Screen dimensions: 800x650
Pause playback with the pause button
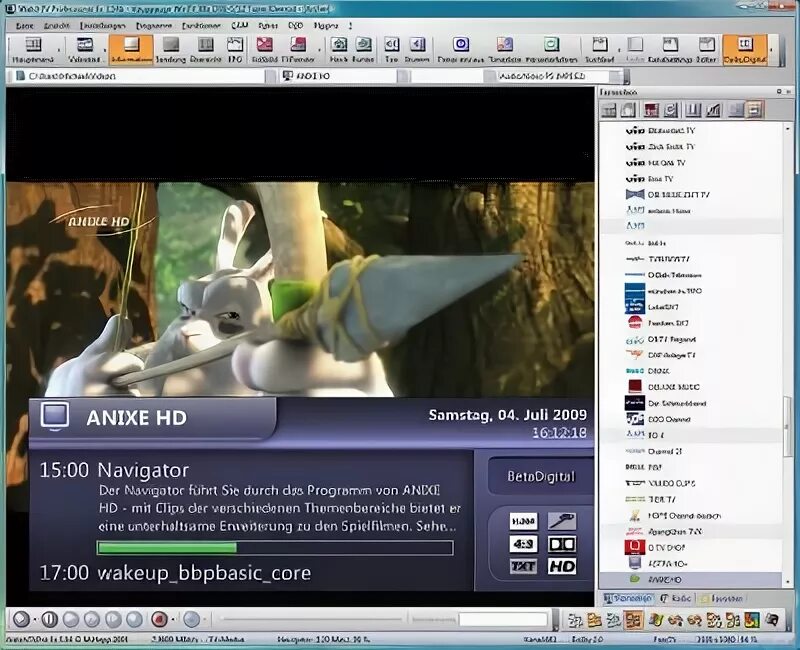[49, 619]
